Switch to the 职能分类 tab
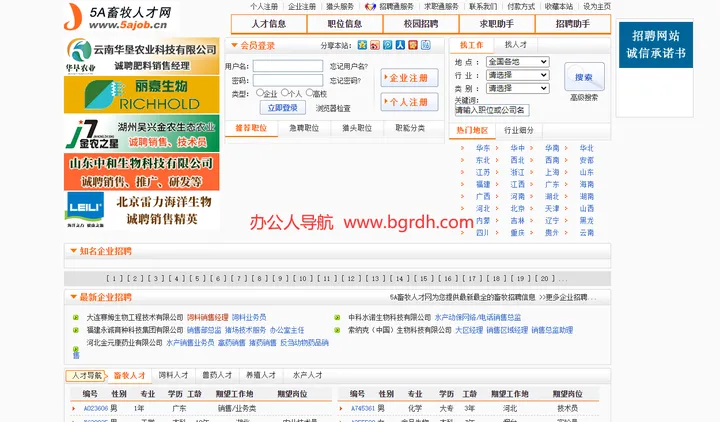 click(x=410, y=128)
